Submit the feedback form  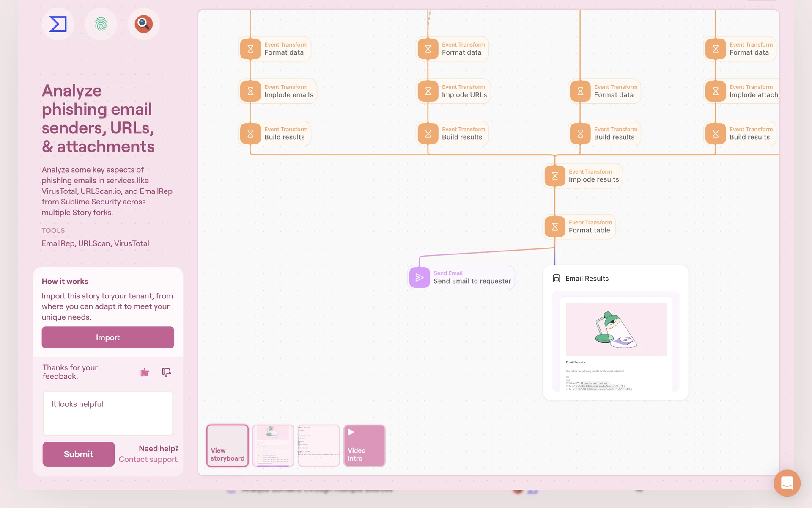[x=78, y=454]
